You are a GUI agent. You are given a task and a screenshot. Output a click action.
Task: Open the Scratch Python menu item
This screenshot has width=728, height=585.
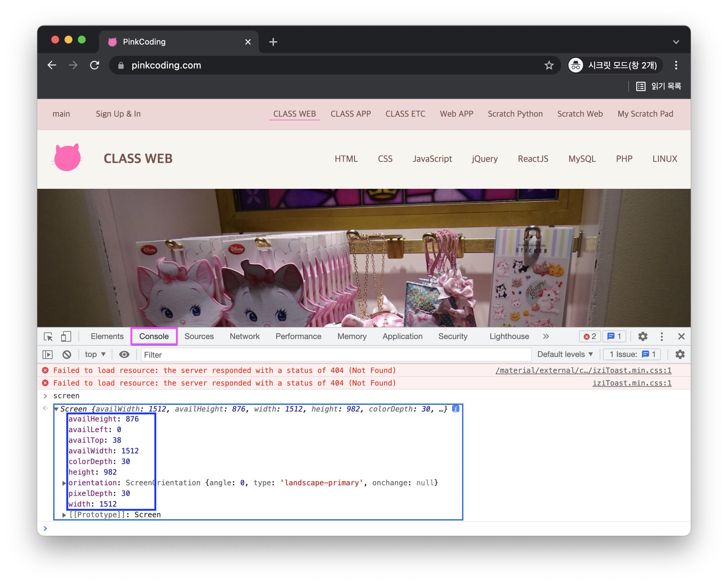pyautogui.click(x=515, y=114)
